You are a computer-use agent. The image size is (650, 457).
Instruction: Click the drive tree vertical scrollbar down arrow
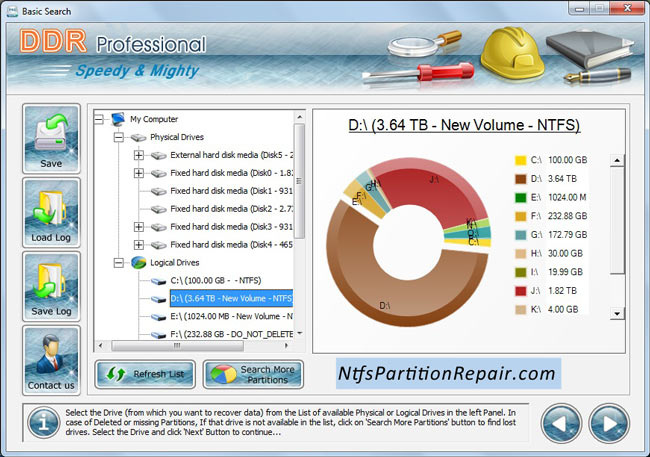(299, 333)
